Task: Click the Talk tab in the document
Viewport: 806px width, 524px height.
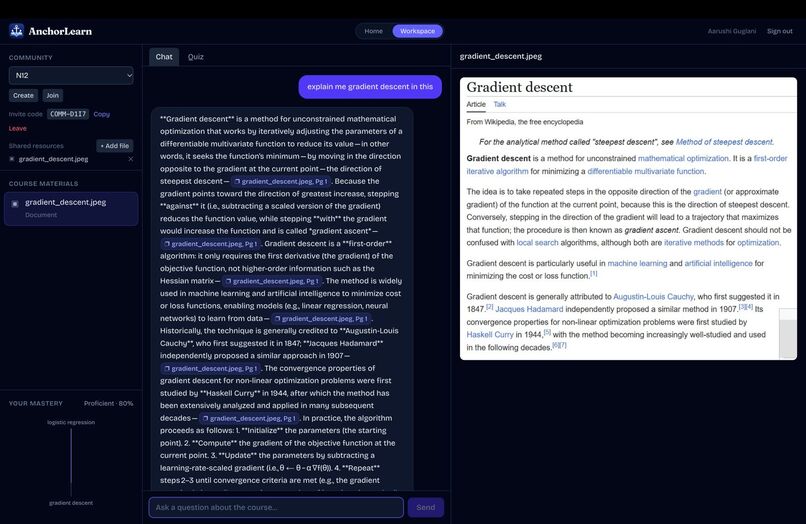Action: 500,104
